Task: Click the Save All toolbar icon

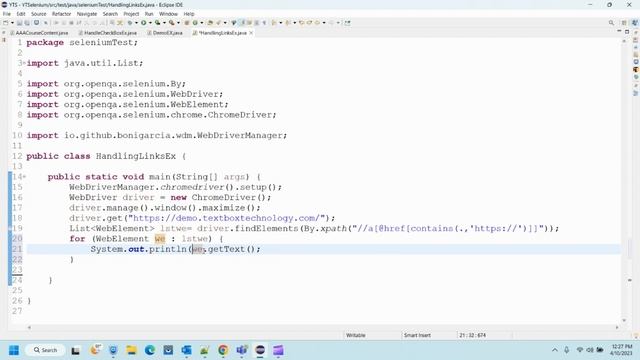Action: coord(27,23)
